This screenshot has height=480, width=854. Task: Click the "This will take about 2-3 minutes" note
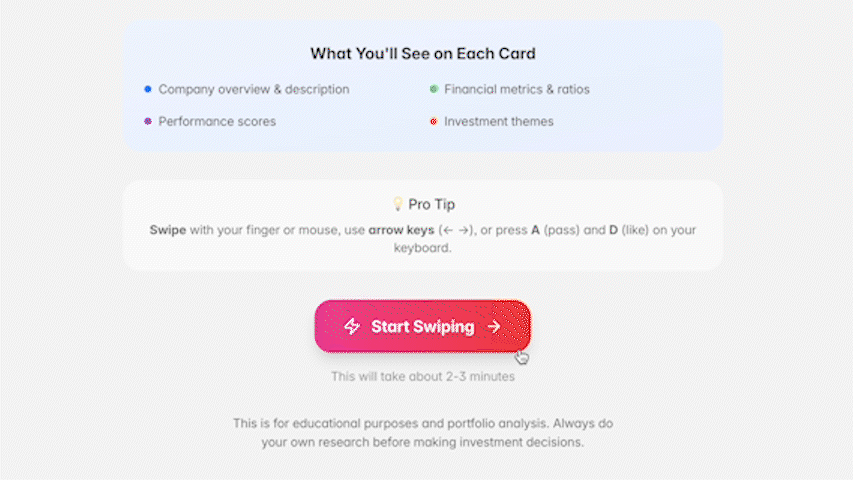(x=422, y=377)
